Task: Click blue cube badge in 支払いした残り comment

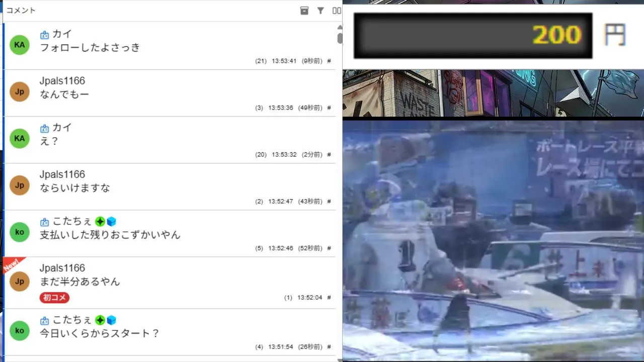Action: (111, 222)
